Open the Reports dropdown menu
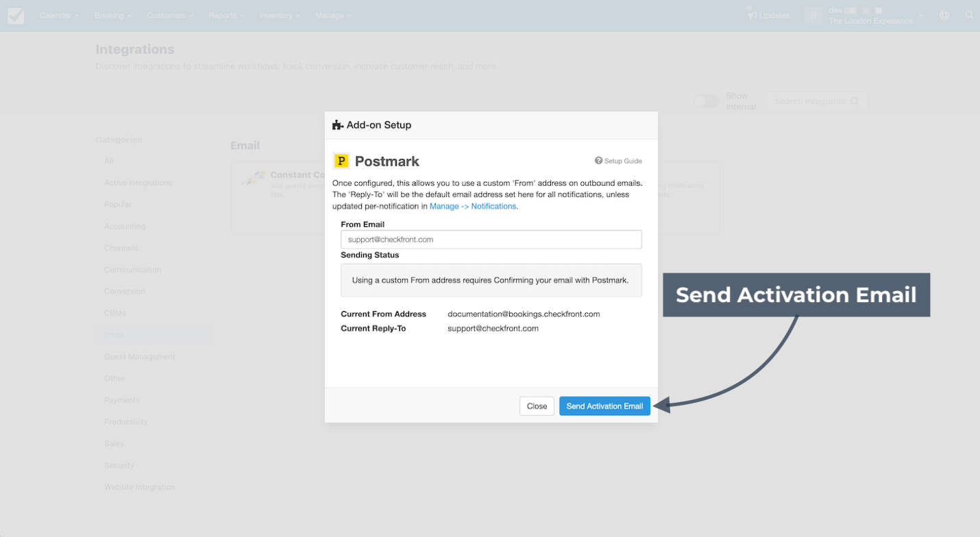The width and height of the screenshot is (980, 537). pyautogui.click(x=226, y=15)
